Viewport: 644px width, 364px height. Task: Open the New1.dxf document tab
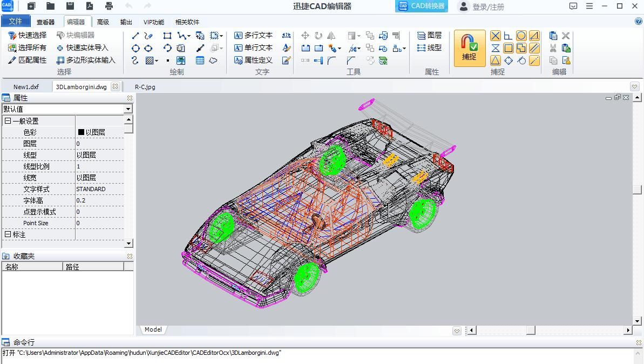click(26, 87)
